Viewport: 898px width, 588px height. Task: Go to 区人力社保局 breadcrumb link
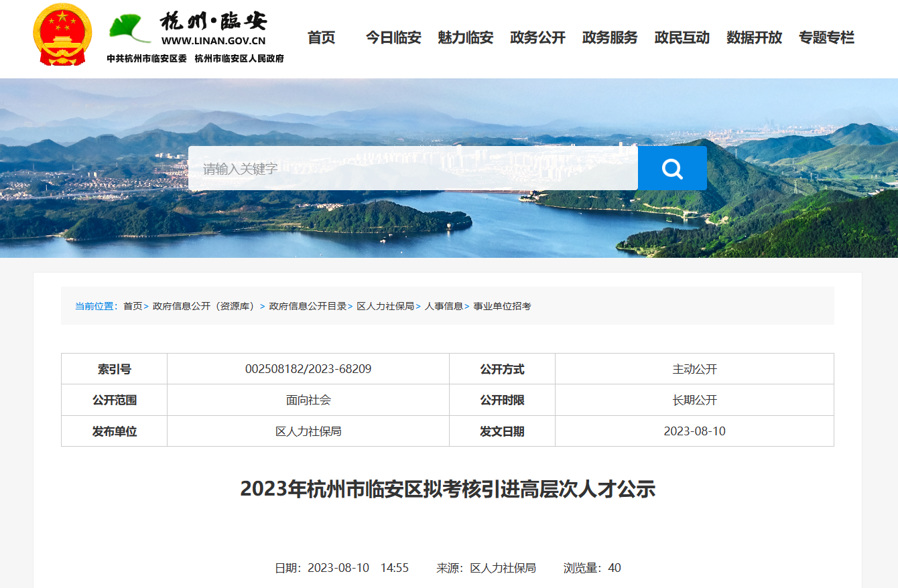coord(385,306)
